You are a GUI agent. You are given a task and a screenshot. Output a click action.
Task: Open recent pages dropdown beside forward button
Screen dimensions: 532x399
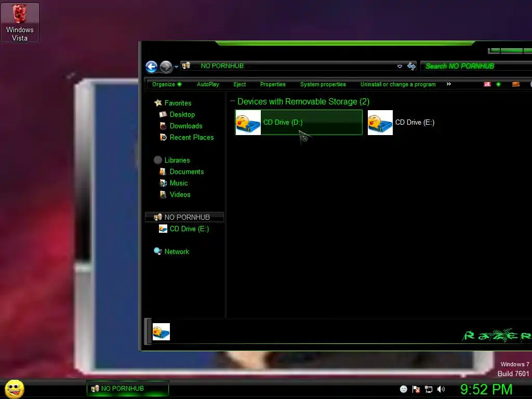coord(177,67)
